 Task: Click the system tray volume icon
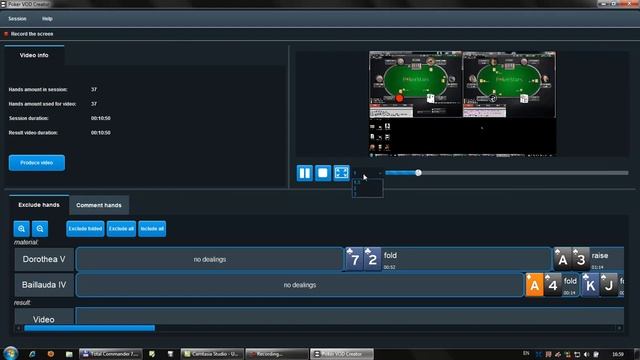[x=587, y=354]
